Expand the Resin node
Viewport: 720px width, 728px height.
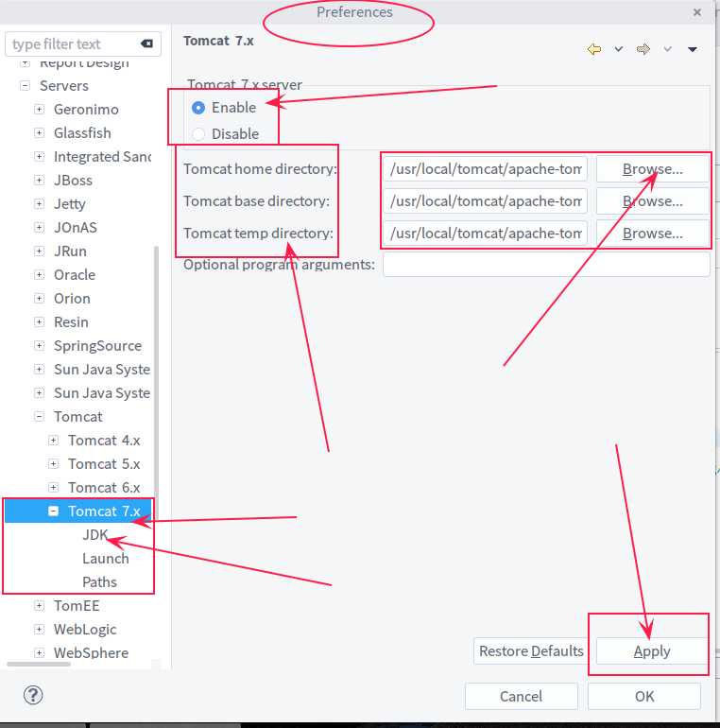pyautogui.click(x=40, y=322)
